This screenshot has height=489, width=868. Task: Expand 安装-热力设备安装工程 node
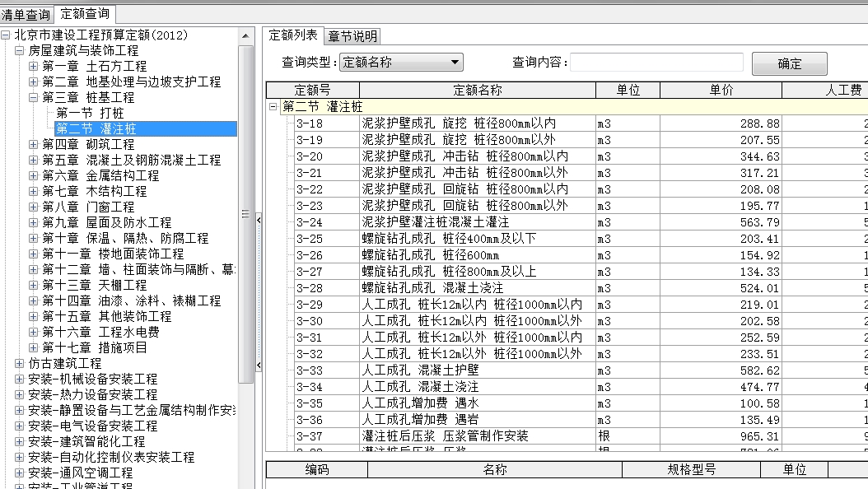(x=20, y=394)
